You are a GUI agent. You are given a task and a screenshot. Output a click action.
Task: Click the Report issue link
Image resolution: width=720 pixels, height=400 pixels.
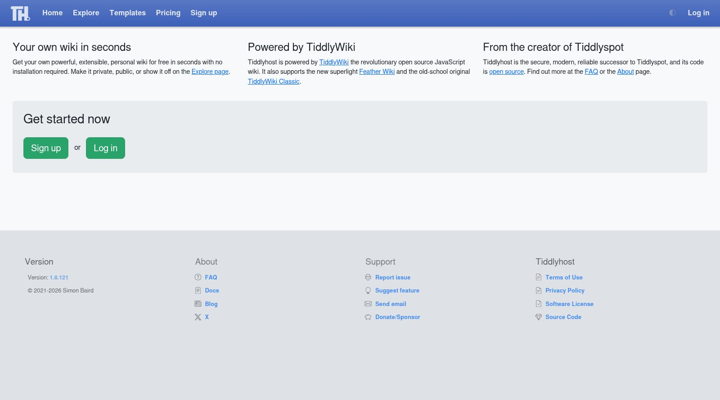click(393, 277)
